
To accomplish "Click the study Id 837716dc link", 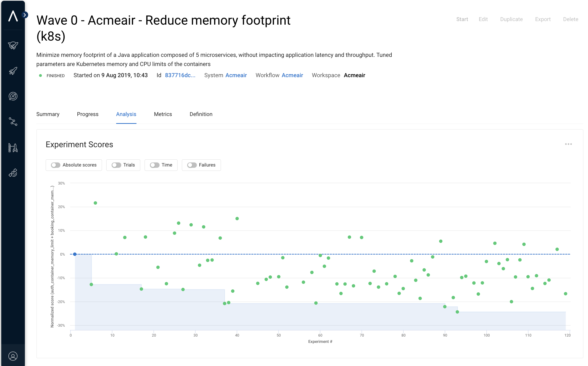I will (x=180, y=75).
